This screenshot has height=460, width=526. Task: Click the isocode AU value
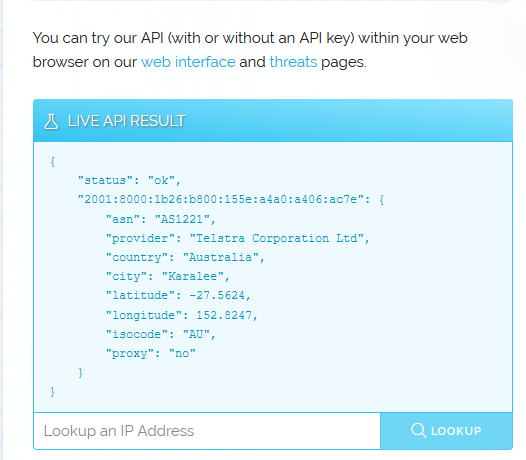196,335
